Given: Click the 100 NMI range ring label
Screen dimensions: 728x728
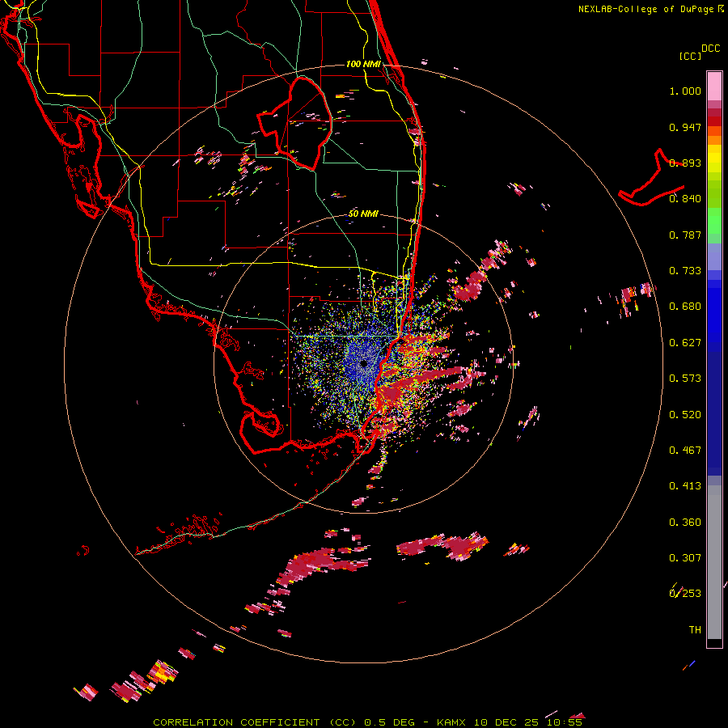Looking at the screenshot, I should (363, 64).
